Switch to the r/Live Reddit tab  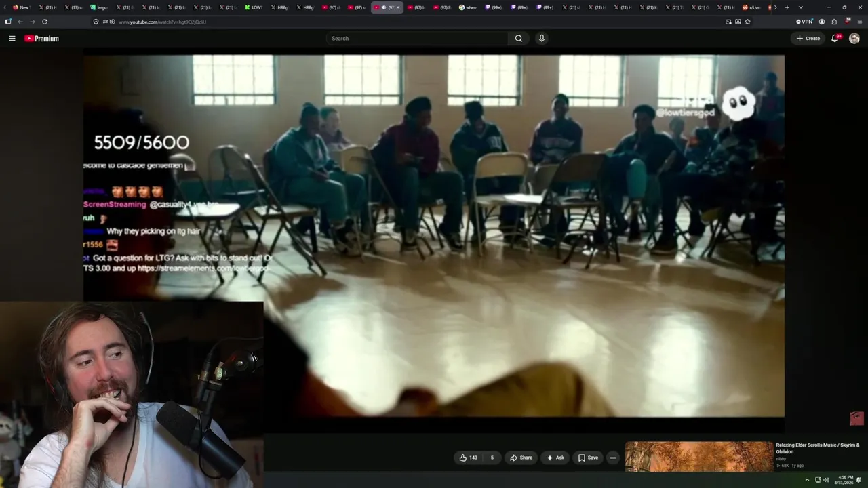tap(753, 7)
